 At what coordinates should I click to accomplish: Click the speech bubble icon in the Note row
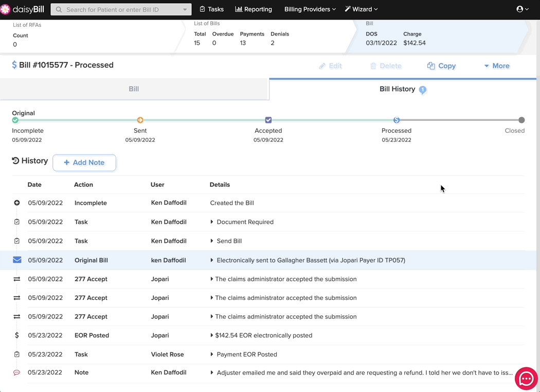[16, 372]
